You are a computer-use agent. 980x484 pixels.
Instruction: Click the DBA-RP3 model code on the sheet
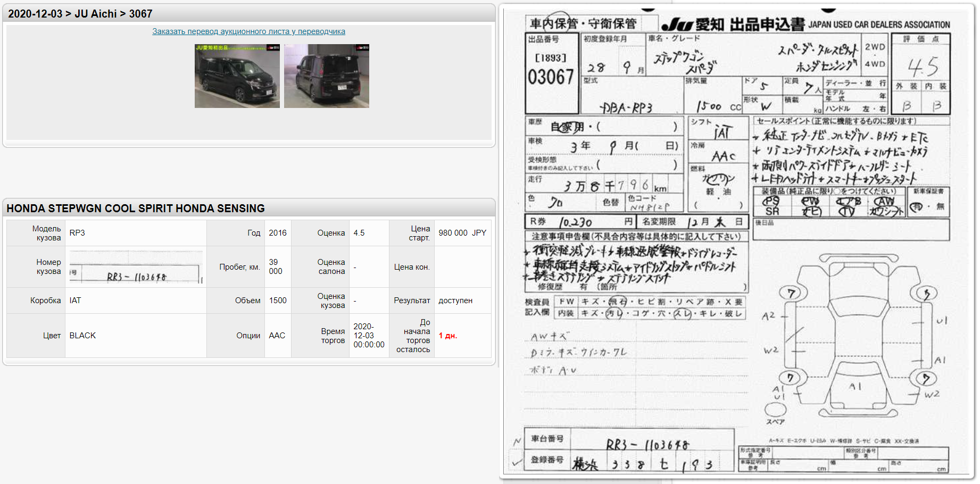(626, 108)
